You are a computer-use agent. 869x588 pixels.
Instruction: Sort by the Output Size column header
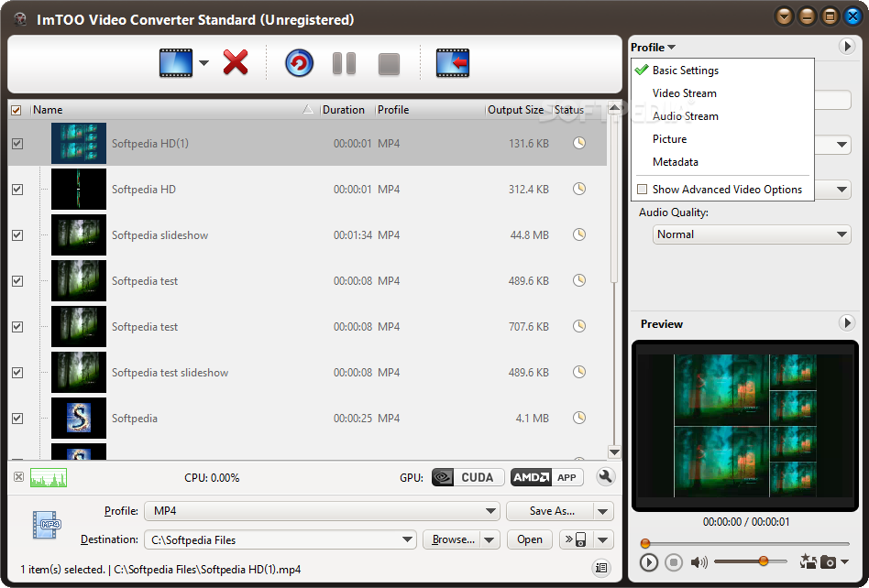pyautogui.click(x=519, y=110)
